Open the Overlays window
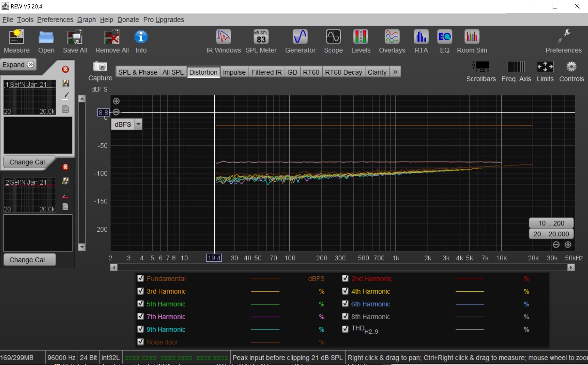 392,41
